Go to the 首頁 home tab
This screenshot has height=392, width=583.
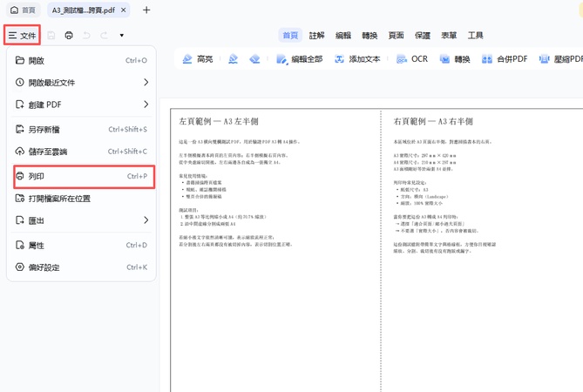(x=23, y=10)
